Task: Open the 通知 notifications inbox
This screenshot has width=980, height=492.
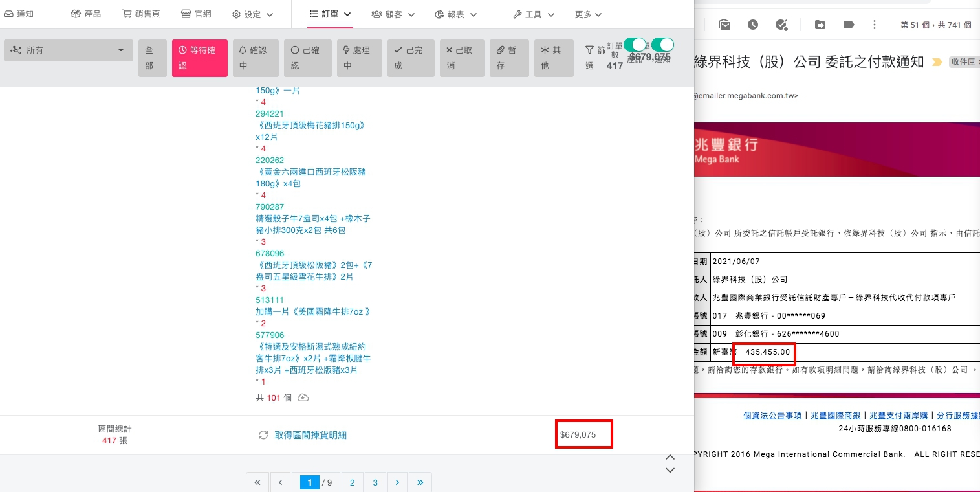Action: [19, 14]
